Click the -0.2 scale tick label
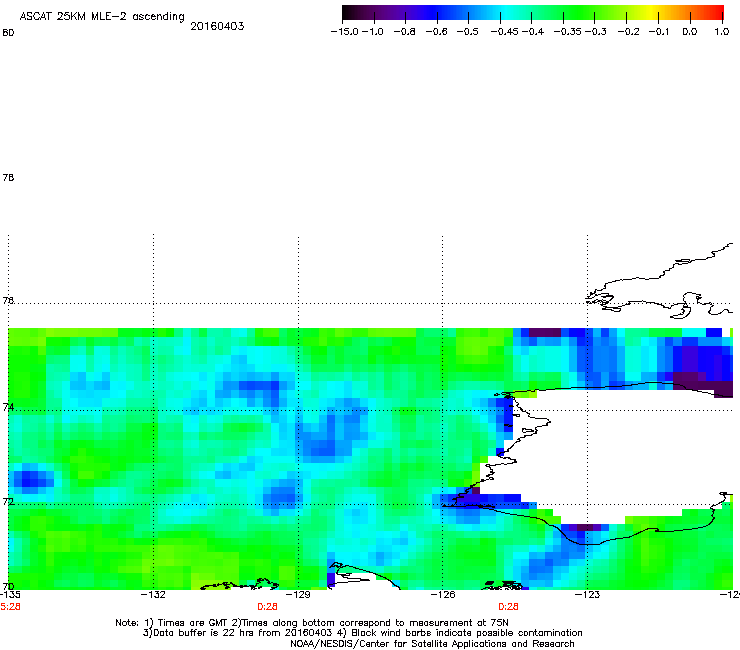Viewport: 740px width, 650px height. 628,32
